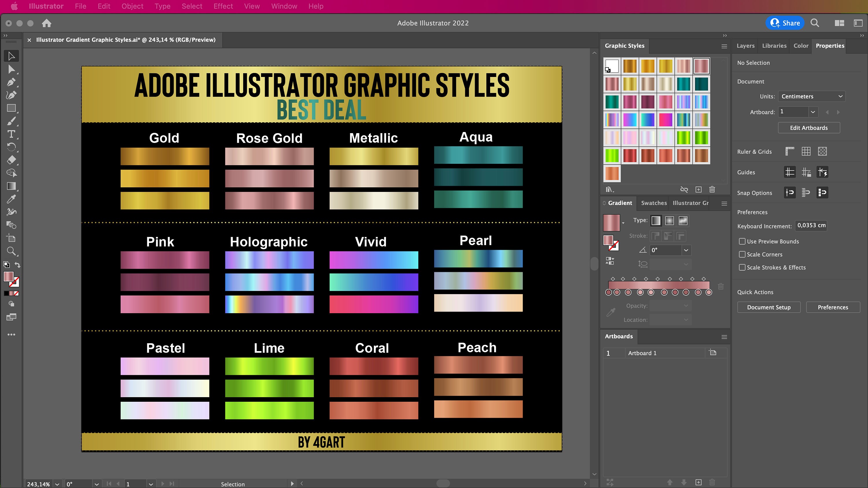Image resolution: width=868 pixels, height=488 pixels.
Task: Open the gradient Angle dropdown
Action: [x=686, y=250]
